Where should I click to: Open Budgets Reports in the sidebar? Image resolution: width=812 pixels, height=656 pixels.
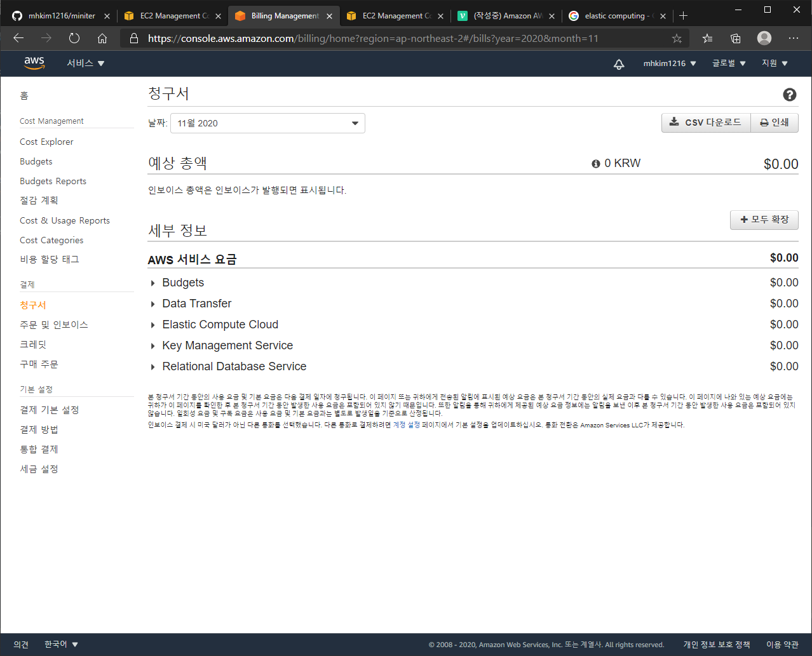click(53, 180)
